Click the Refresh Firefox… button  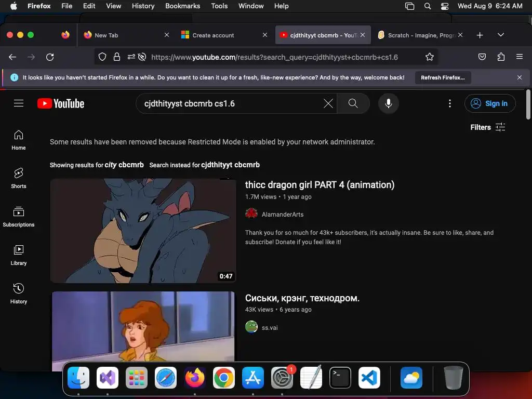[443, 78]
